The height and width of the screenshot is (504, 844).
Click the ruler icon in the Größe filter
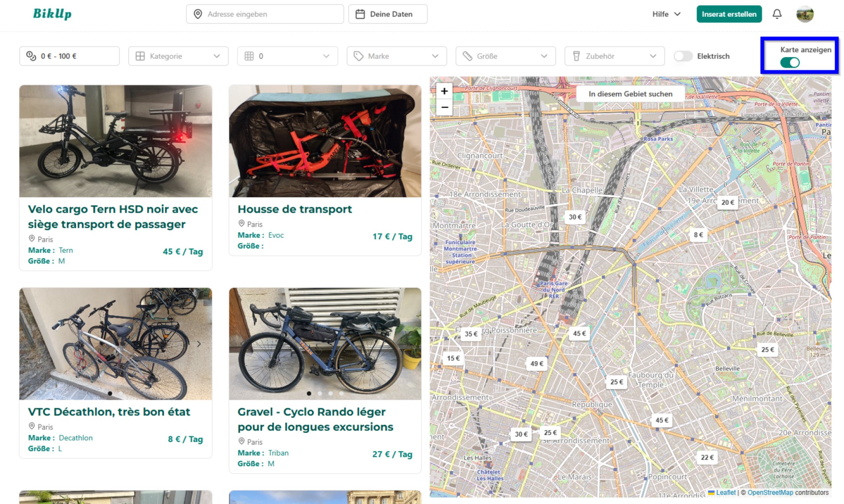point(467,56)
